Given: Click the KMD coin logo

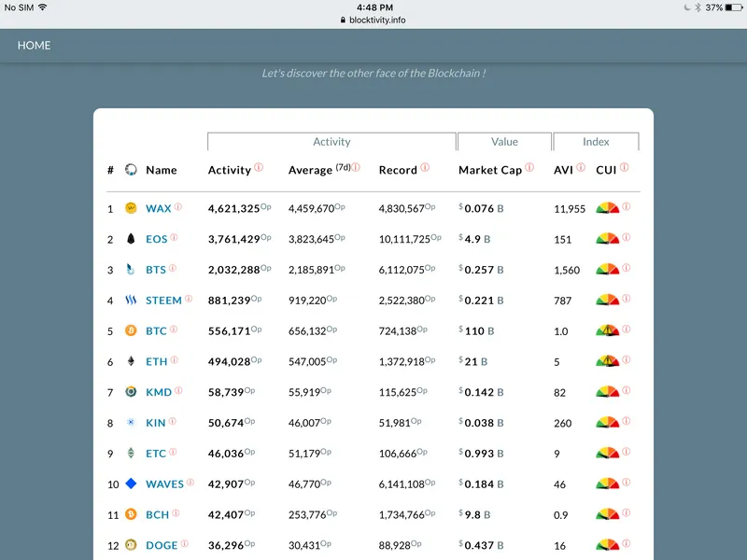Looking at the screenshot, I should click(x=131, y=391).
